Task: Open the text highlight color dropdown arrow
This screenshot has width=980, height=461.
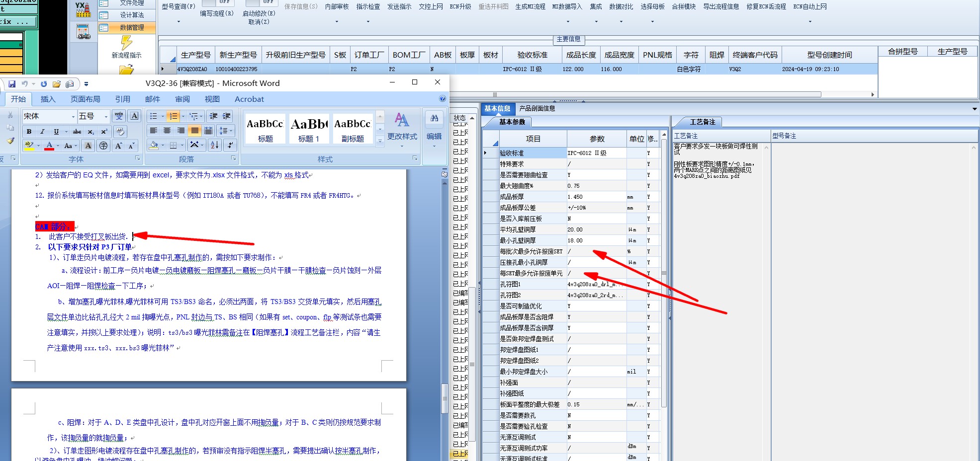Action: pyautogui.click(x=38, y=146)
